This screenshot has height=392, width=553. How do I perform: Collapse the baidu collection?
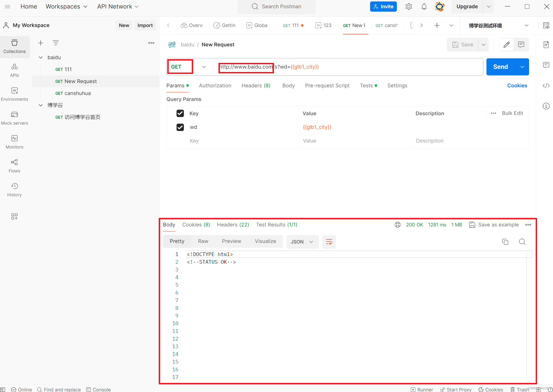pos(41,57)
